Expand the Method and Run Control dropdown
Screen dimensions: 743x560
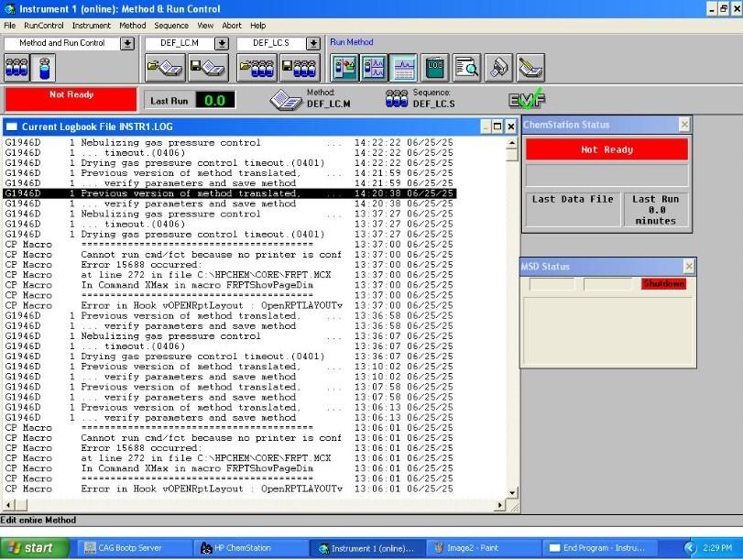coord(127,43)
